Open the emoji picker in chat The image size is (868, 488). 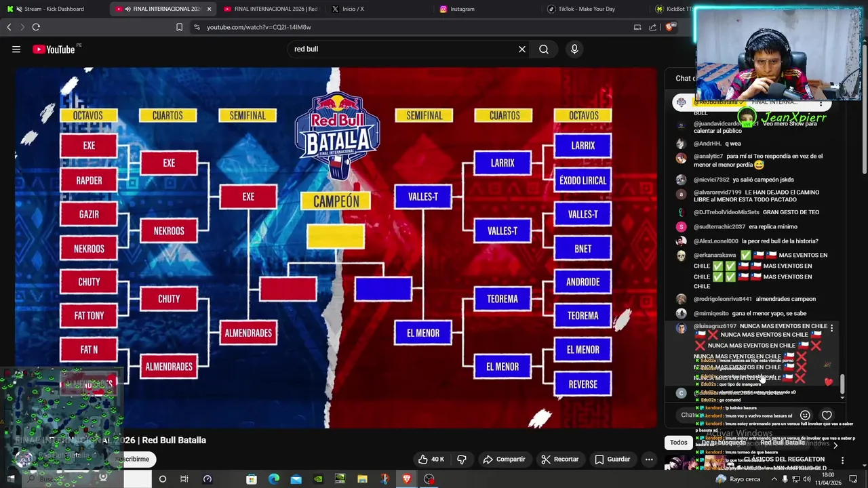click(805, 415)
